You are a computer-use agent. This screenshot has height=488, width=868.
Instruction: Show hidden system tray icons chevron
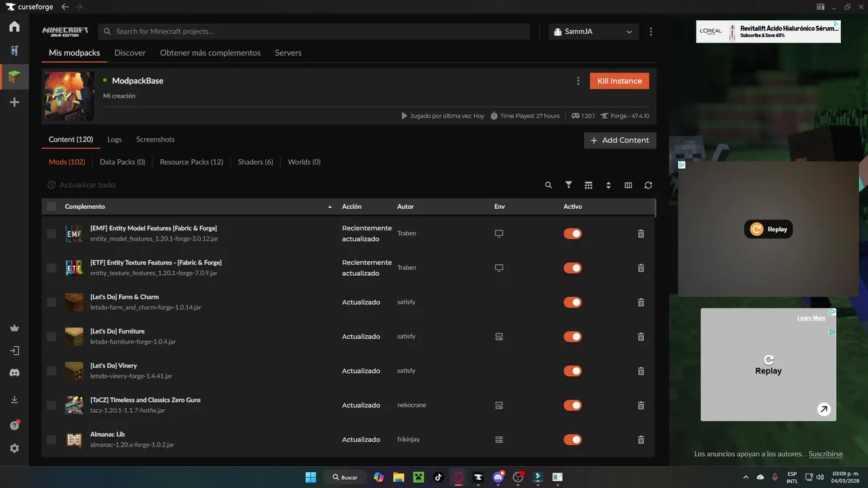(746, 477)
